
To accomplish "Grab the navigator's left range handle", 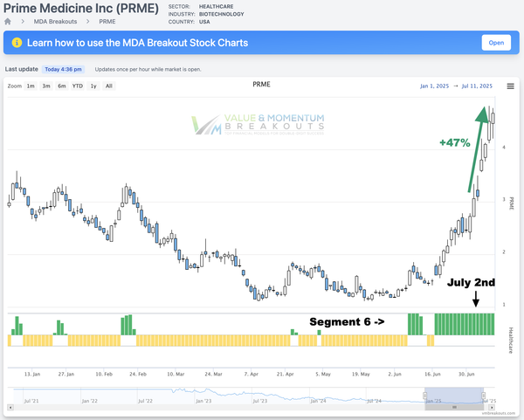I will [x=425, y=396].
